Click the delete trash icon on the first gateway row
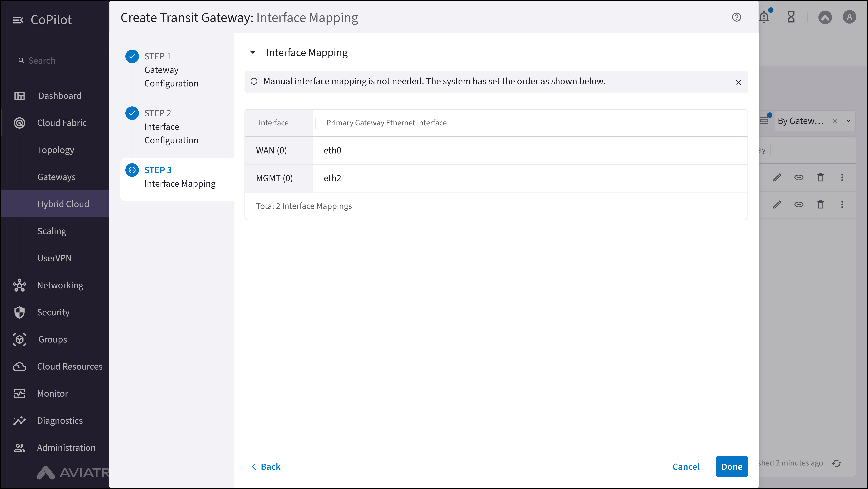This screenshot has height=489, width=868. click(820, 178)
